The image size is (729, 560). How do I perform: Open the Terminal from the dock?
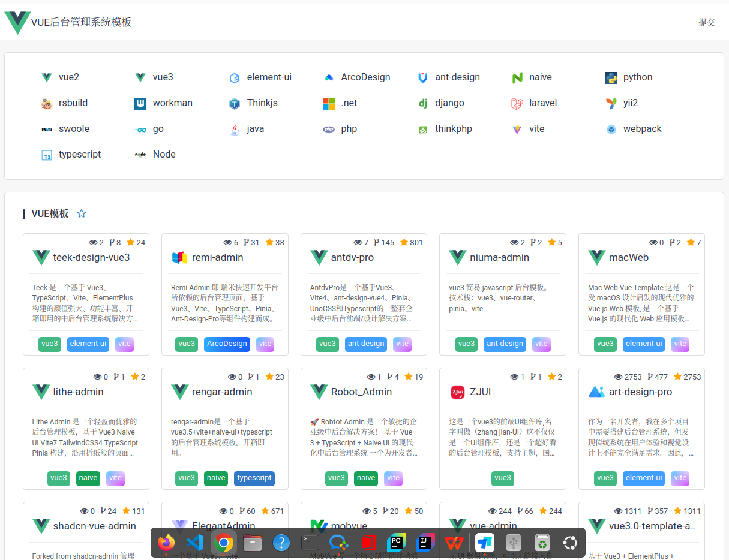(310, 543)
